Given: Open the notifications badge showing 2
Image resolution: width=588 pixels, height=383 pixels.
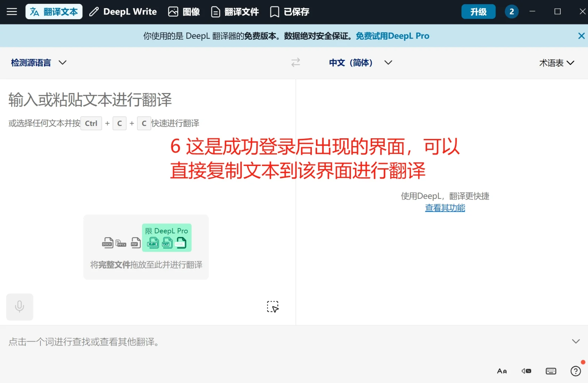Looking at the screenshot, I should pos(512,12).
